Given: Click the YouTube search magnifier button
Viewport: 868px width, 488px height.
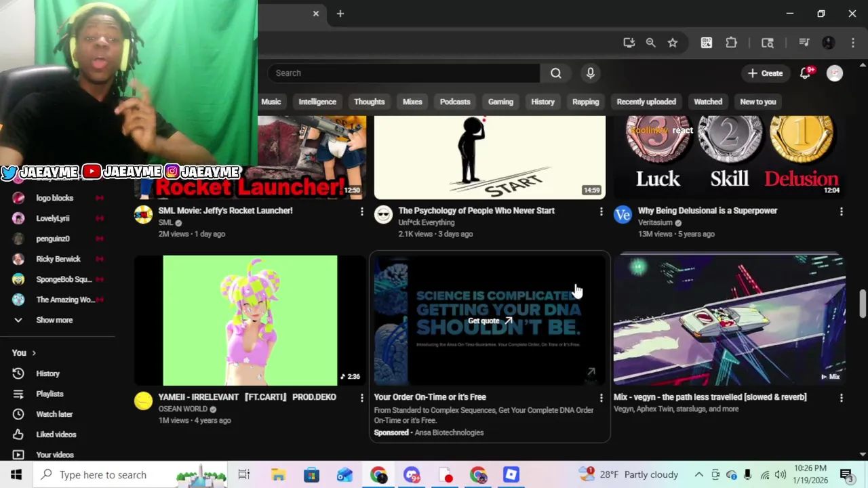Looking at the screenshot, I should [556, 73].
